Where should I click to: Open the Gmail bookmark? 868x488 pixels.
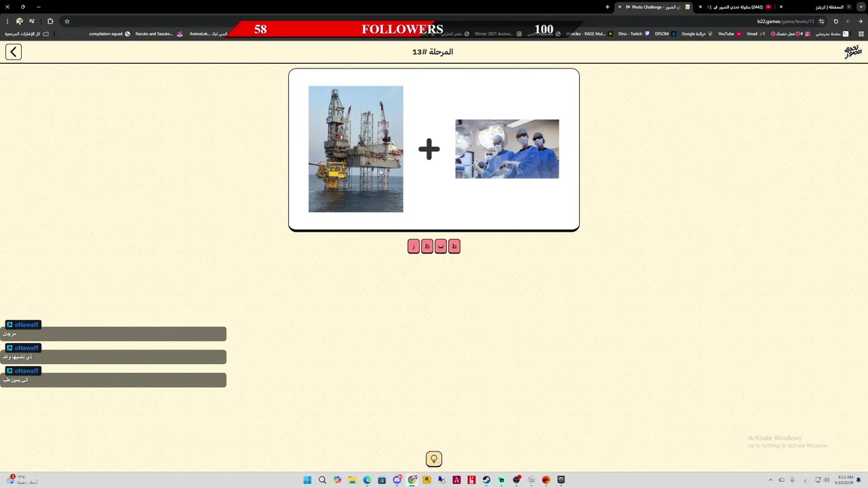756,34
